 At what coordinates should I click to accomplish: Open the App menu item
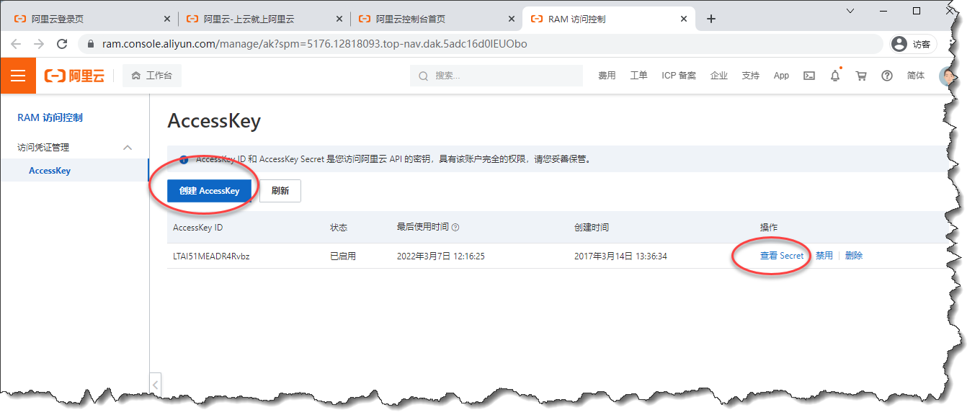pyautogui.click(x=781, y=76)
